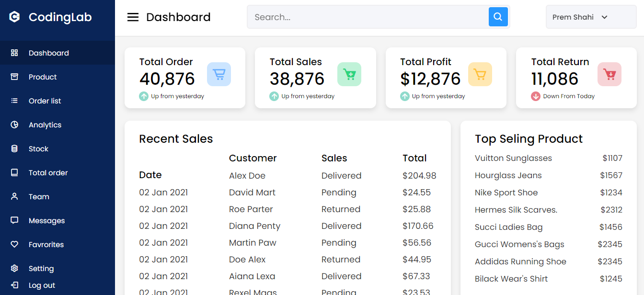This screenshot has height=295, width=644.
Task: Click the hamburger menu icon beside Dashboard
Action: point(133,17)
